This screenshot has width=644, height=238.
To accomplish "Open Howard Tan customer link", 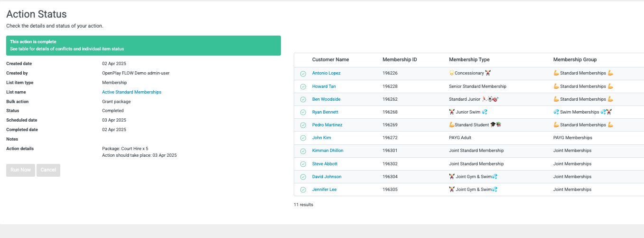I will coord(324,86).
